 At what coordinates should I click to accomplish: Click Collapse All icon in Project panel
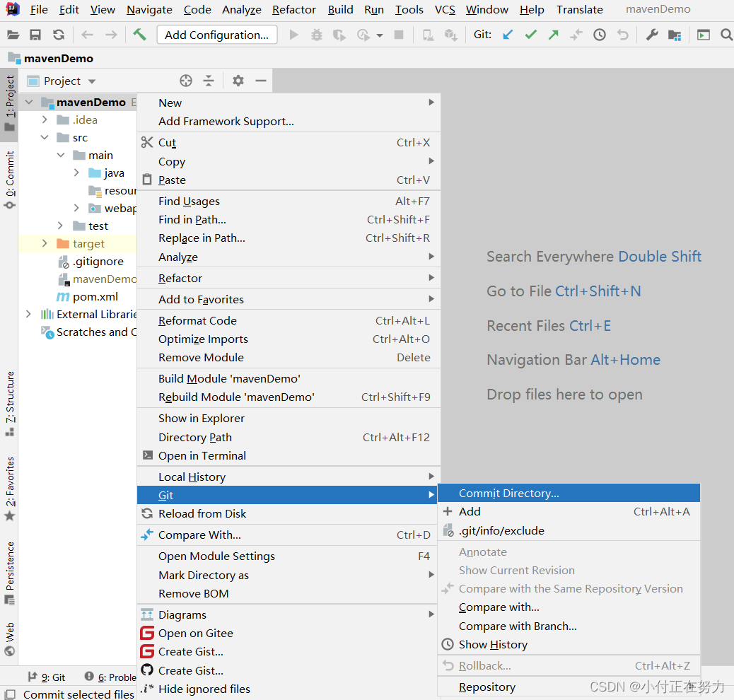[x=209, y=81]
